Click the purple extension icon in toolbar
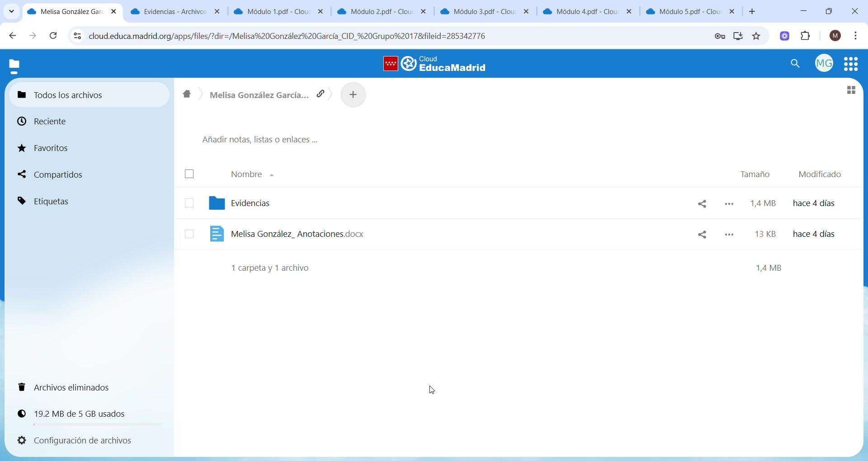Viewport: 868px width, 461px height. coord(785,36)
